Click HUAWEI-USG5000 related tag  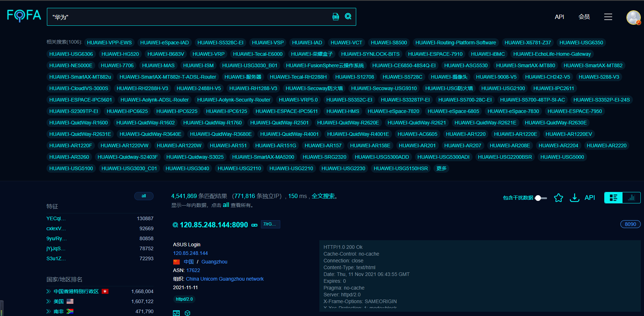[x=562, y=157]
